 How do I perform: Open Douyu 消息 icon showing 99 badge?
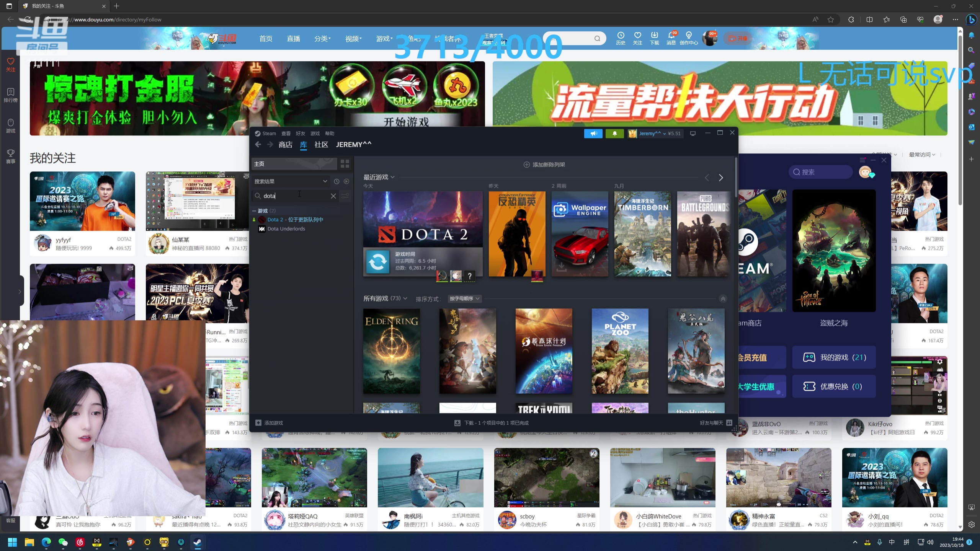click(671, 38)
